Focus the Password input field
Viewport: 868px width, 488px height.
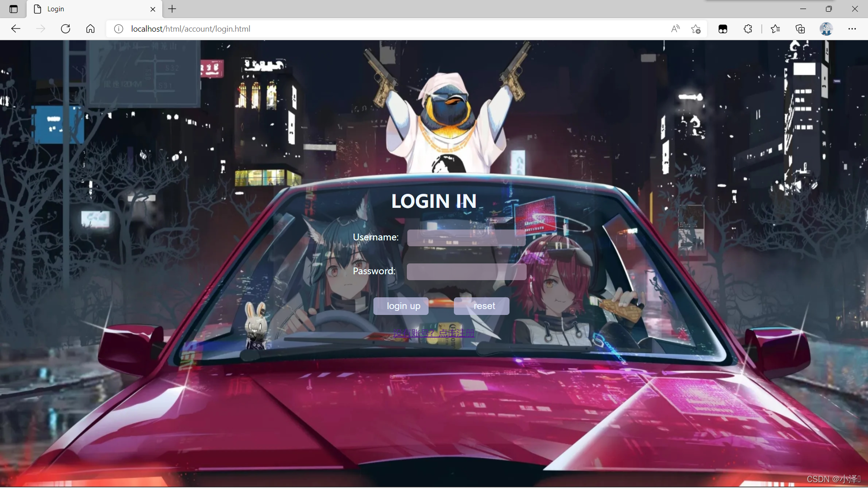pyautogui.click(x=466, y=272)
